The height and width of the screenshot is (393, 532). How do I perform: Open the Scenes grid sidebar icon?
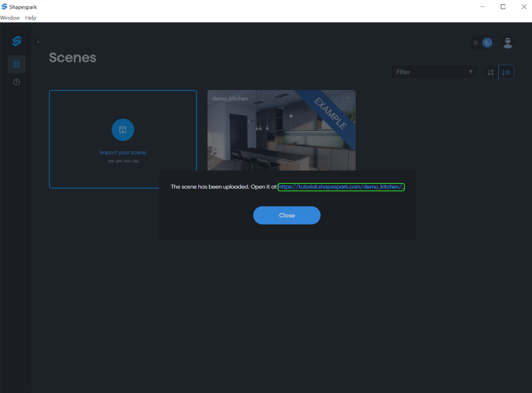[16, 64]
